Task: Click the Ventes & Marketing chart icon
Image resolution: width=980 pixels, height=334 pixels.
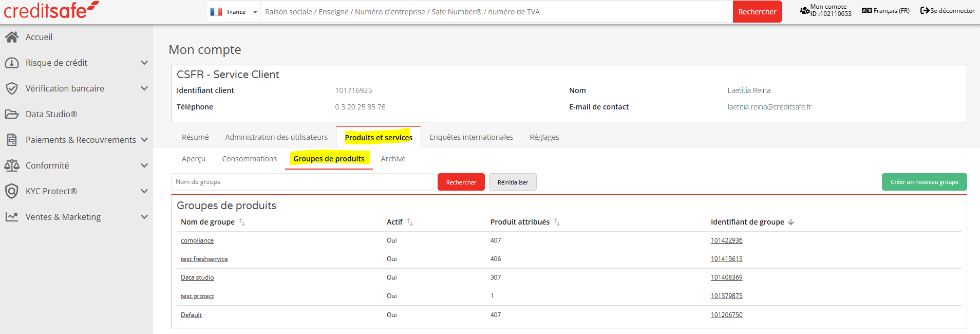Action: click(12, 217)
